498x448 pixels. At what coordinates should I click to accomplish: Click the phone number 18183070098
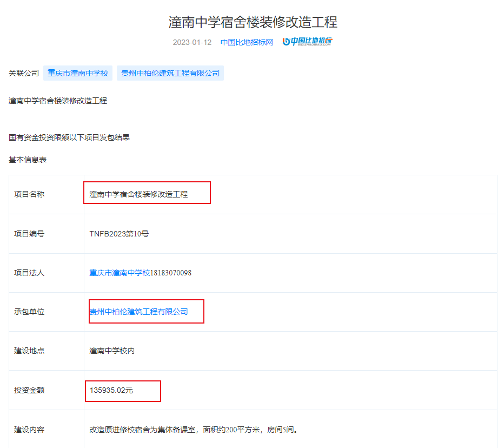(171, 273)
